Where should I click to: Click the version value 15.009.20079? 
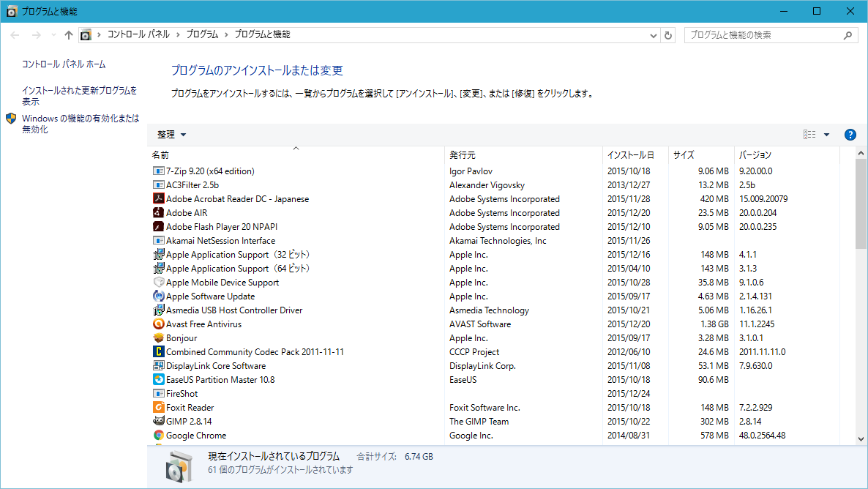tap(763, 199)
